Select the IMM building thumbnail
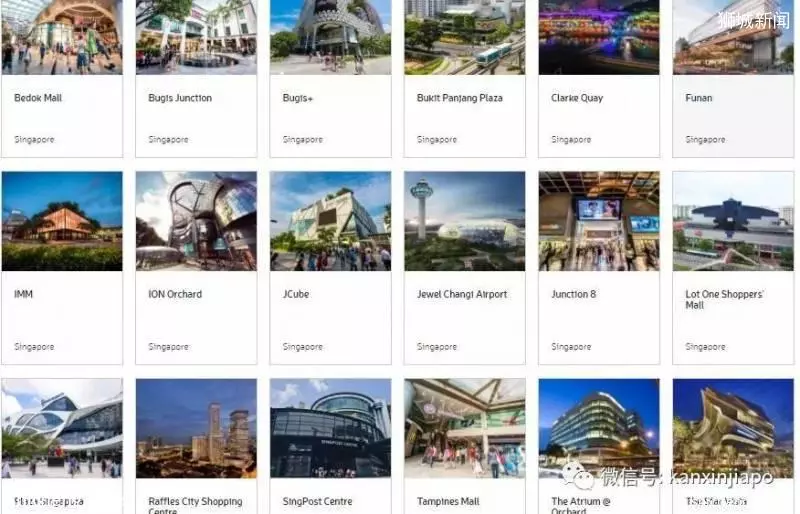 [62, 221]
